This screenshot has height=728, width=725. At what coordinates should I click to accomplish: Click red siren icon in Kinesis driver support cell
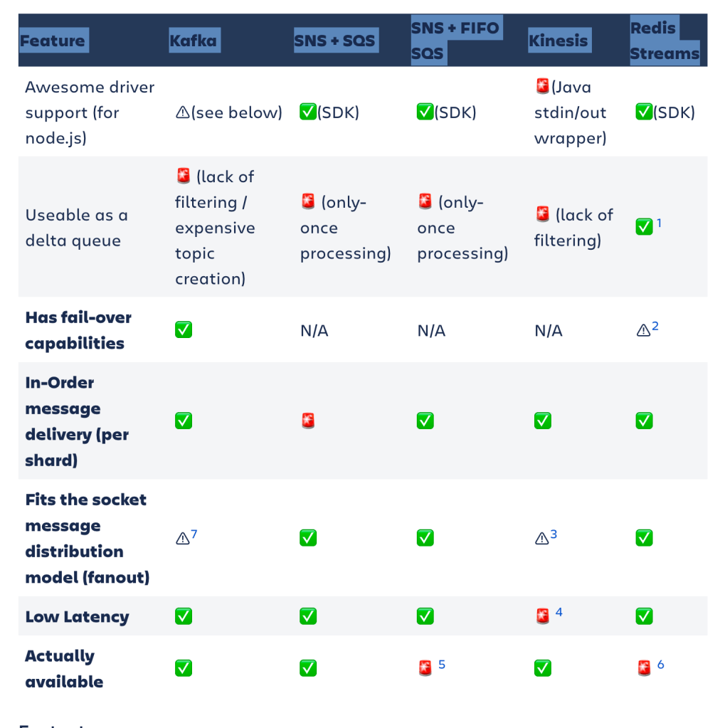coord(543,87)
